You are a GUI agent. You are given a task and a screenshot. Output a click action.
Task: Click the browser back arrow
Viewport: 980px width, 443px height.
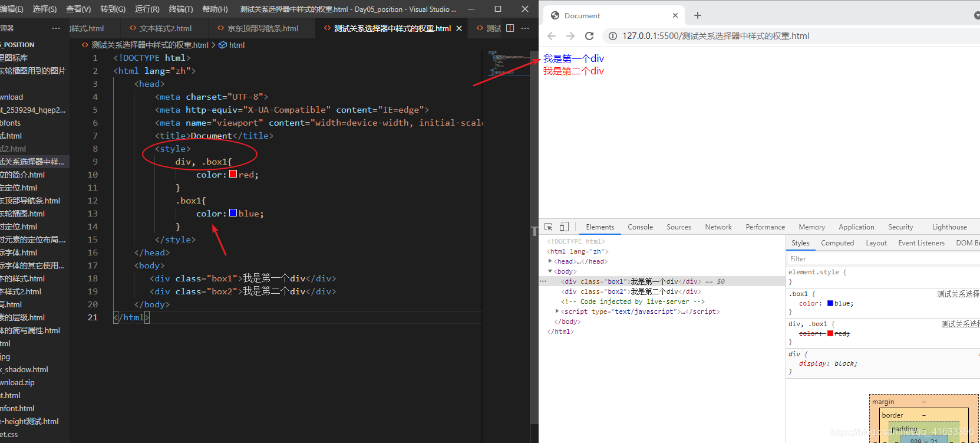pos(552,36)
